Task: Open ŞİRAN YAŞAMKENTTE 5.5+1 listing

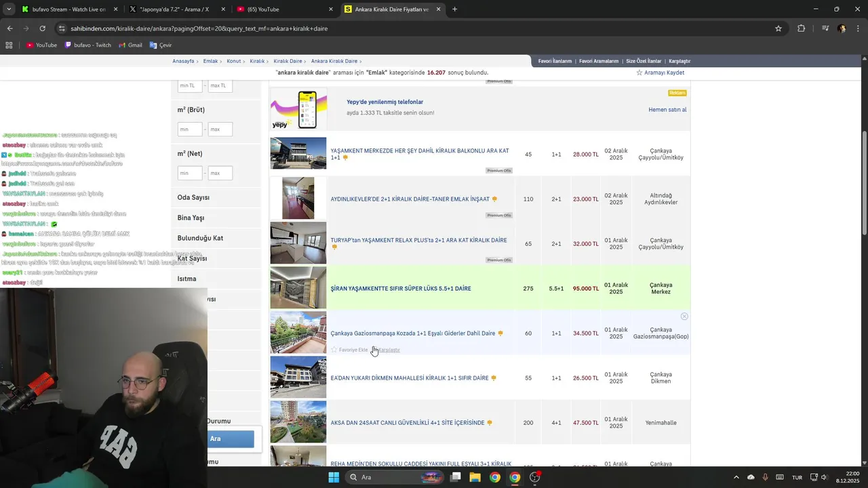Action: 401,289
